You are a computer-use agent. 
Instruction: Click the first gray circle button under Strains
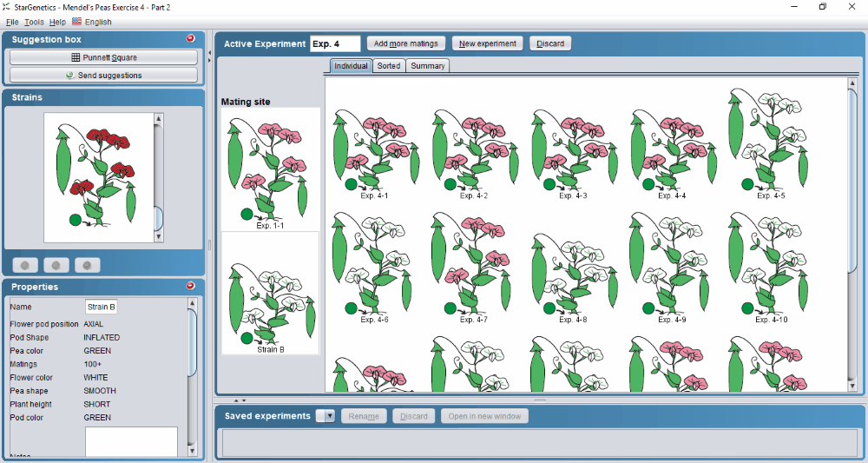[x=25, y=265]
